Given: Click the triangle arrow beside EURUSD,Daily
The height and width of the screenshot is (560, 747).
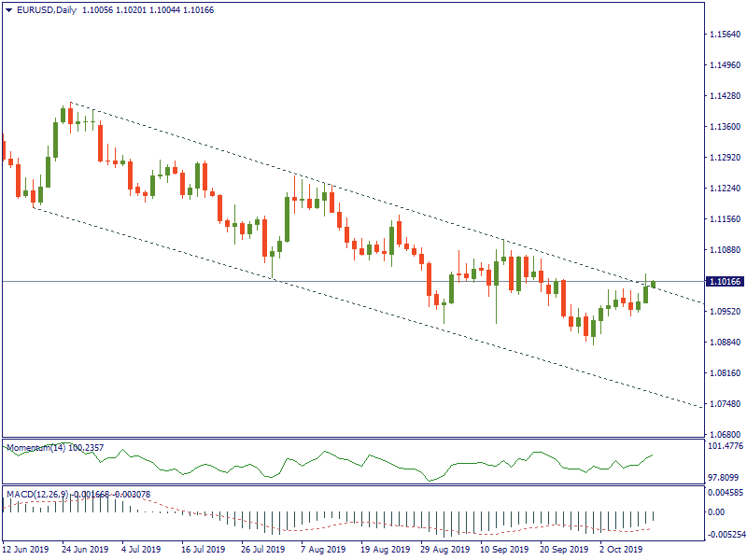Looking at the screenshot, I should pos(7,10).
